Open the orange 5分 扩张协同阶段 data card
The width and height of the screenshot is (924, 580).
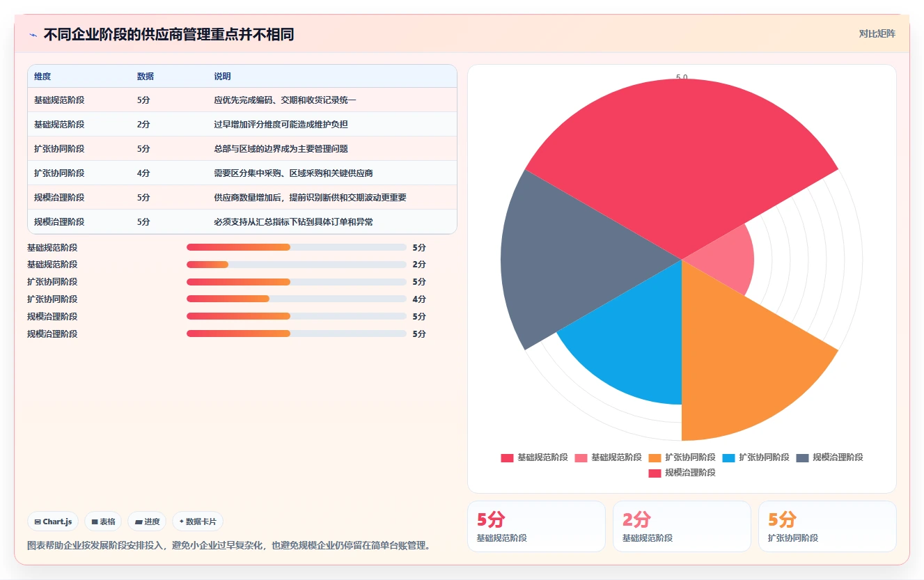(827, 526)
